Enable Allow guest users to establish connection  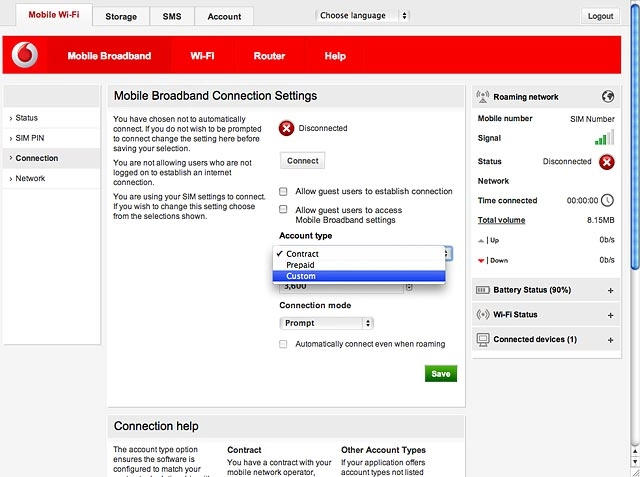[283, 191]
